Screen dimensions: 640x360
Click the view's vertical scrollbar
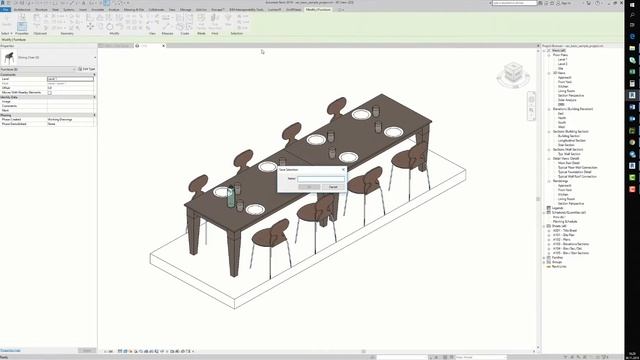point(538,199)
